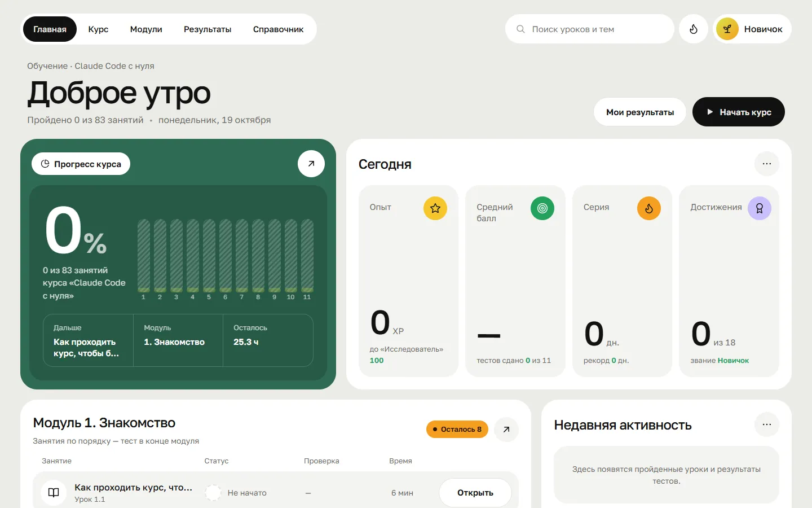Click the streak flame icon in top bar
This screenshot has width=812, height=508.
click(694, 29)
